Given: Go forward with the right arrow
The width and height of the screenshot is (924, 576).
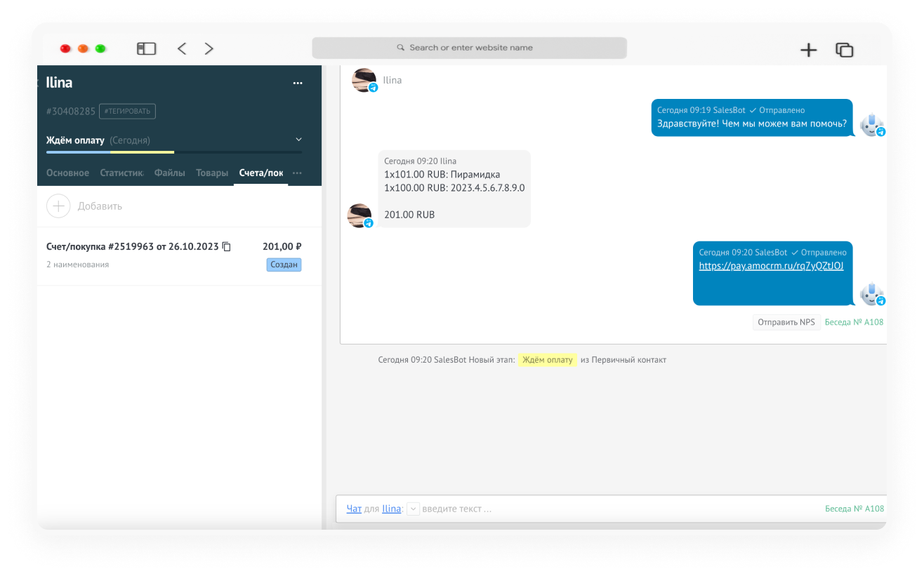Looking at the screenshot, I should tap(209, 48).
